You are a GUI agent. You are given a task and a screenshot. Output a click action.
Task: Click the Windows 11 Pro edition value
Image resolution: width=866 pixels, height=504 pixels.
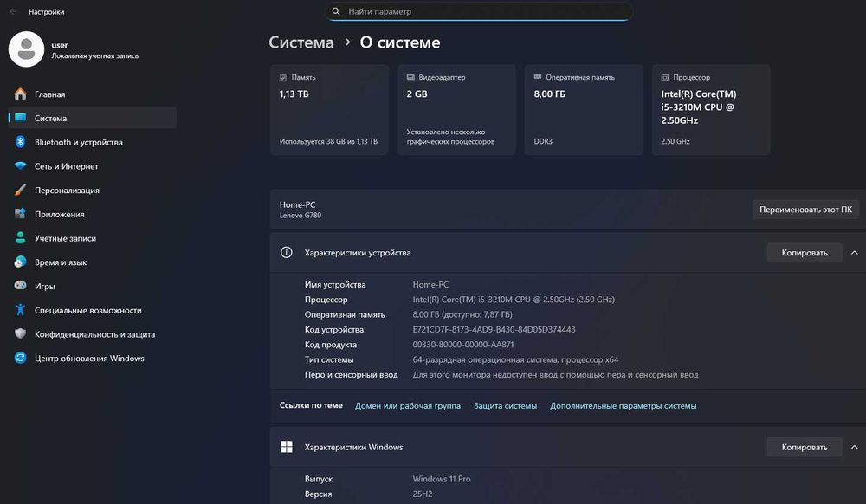pos(442,479)
